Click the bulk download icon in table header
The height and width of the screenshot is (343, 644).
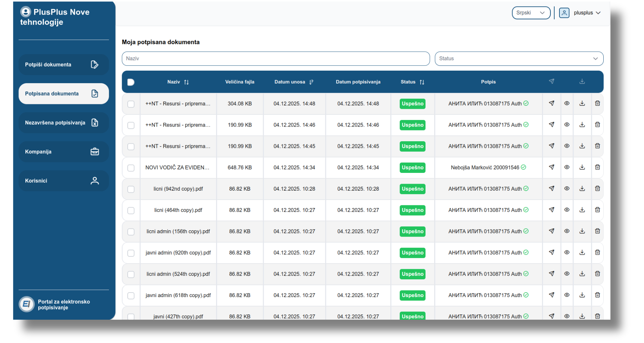click(x=582, y=81)
